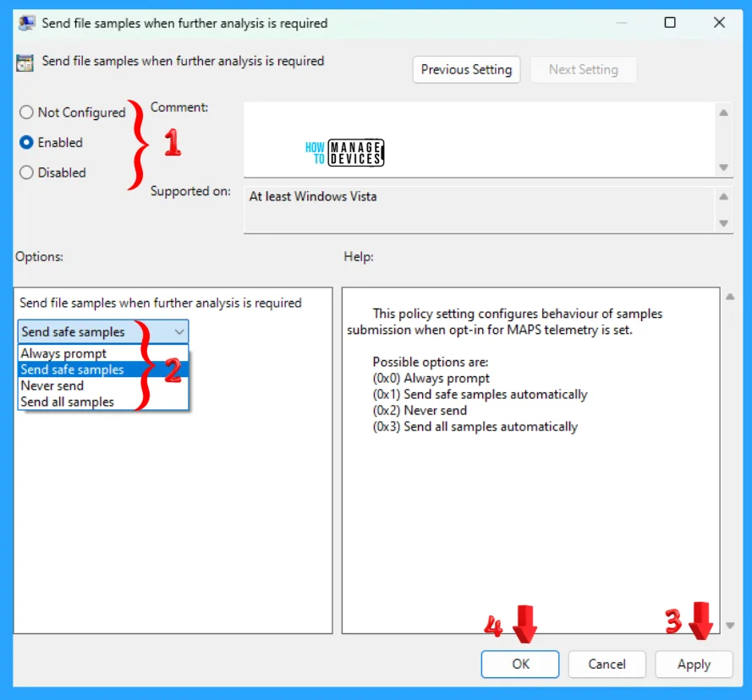This screenshot has height=700, width=752.
Task: Maximize the policy dialog window
Action: 670,23
